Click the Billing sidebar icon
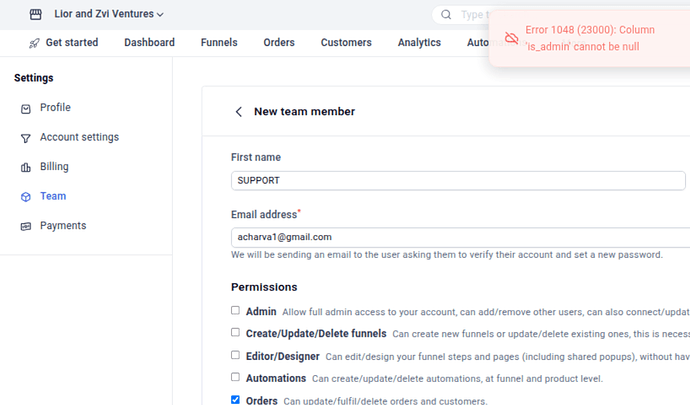 tap(26, 168)
